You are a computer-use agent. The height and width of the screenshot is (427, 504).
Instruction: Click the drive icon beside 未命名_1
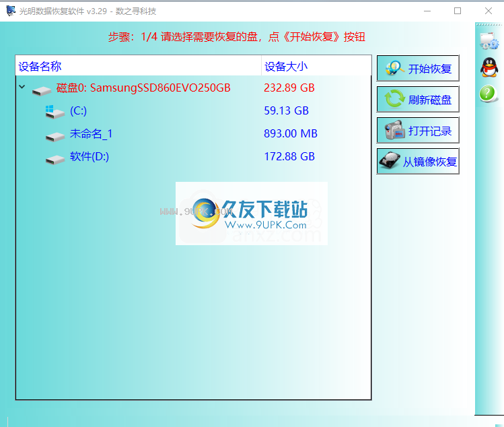55,137
